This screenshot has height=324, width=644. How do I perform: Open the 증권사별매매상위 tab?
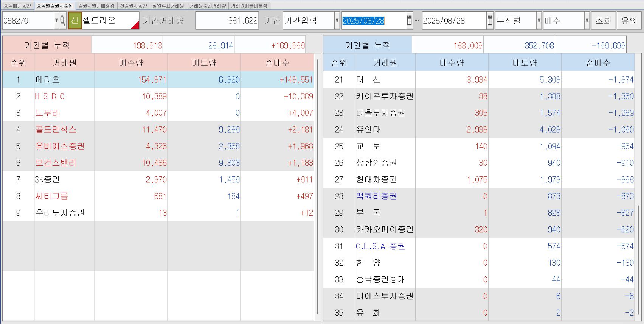click(96, 6)
